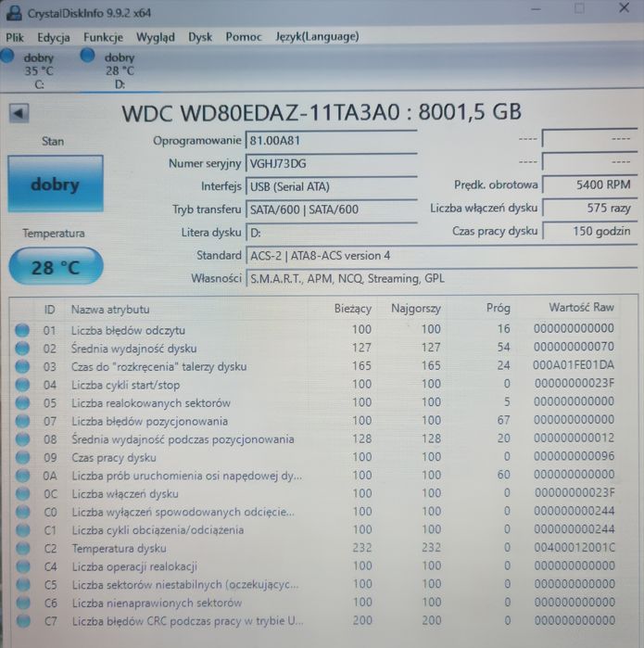Viewport: 644px width, 648px height.
Task: Click the blue status dot above drive C:
Action: (x=7, y=56)
